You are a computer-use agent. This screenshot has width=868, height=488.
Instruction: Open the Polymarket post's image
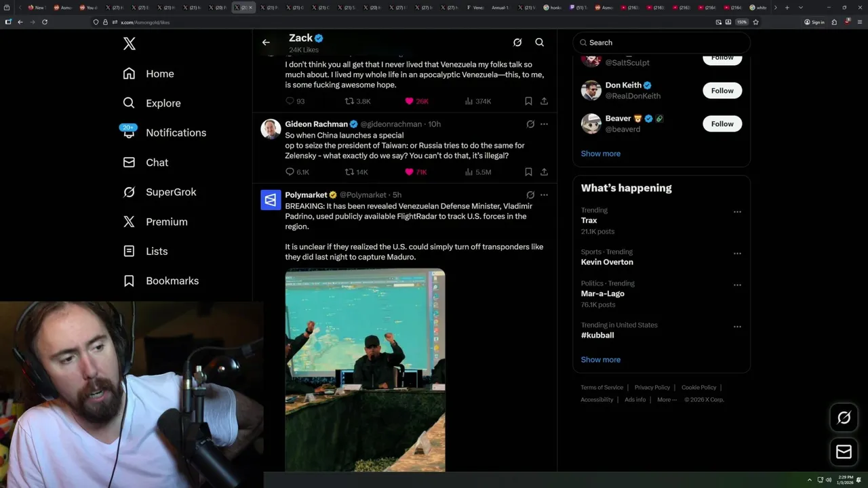(x=365, y=369)
